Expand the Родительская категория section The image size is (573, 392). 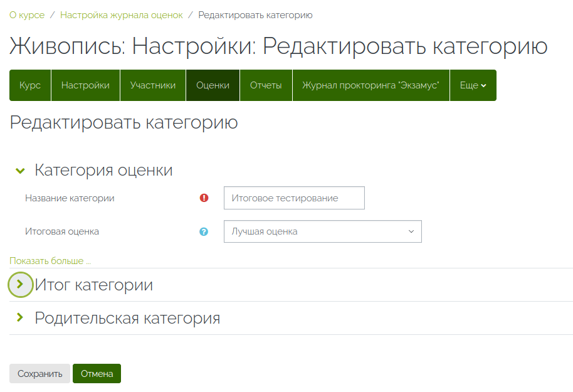[x=21, y=317]
